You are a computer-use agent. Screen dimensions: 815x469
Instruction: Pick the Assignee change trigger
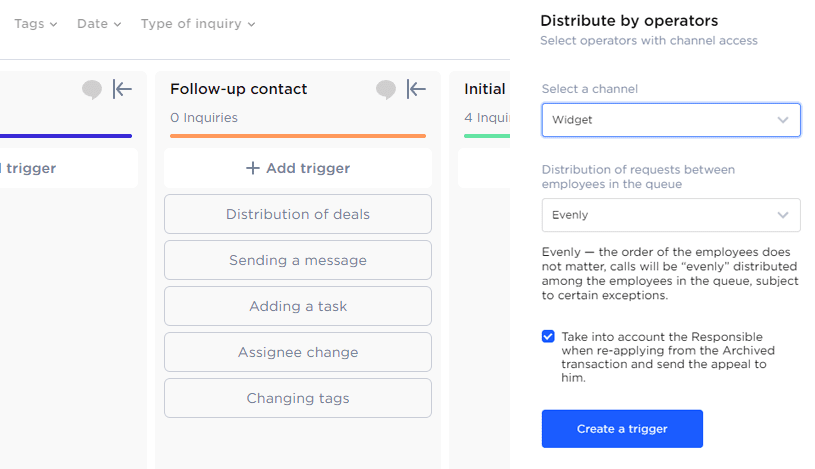[298, 352]
